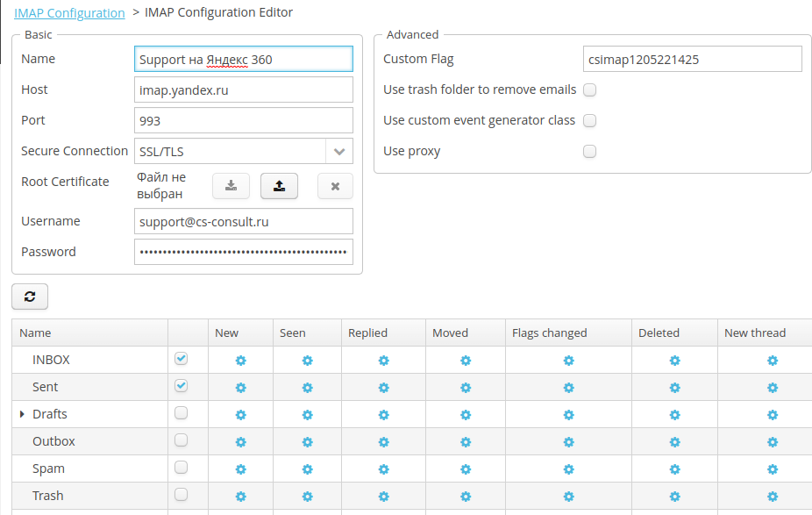
Task: Focus the Custom Flag text field
Action: point(692,59)
